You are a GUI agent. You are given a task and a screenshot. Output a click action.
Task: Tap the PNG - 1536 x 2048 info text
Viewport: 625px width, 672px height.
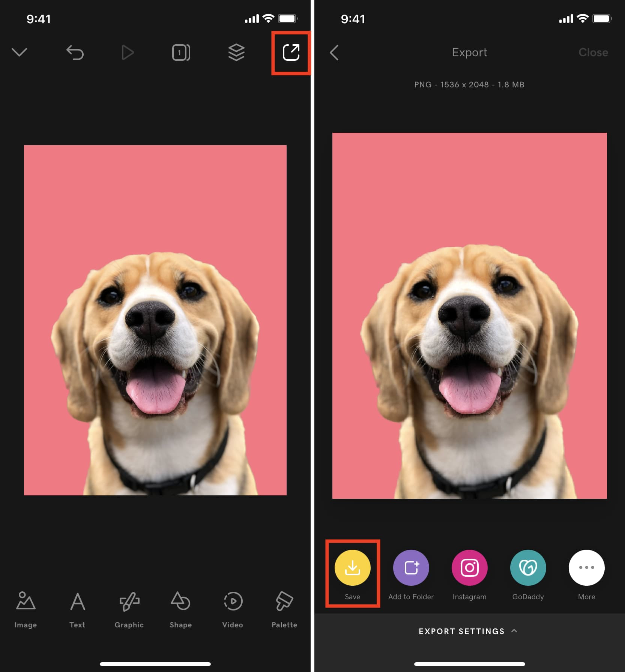(469, 85)
